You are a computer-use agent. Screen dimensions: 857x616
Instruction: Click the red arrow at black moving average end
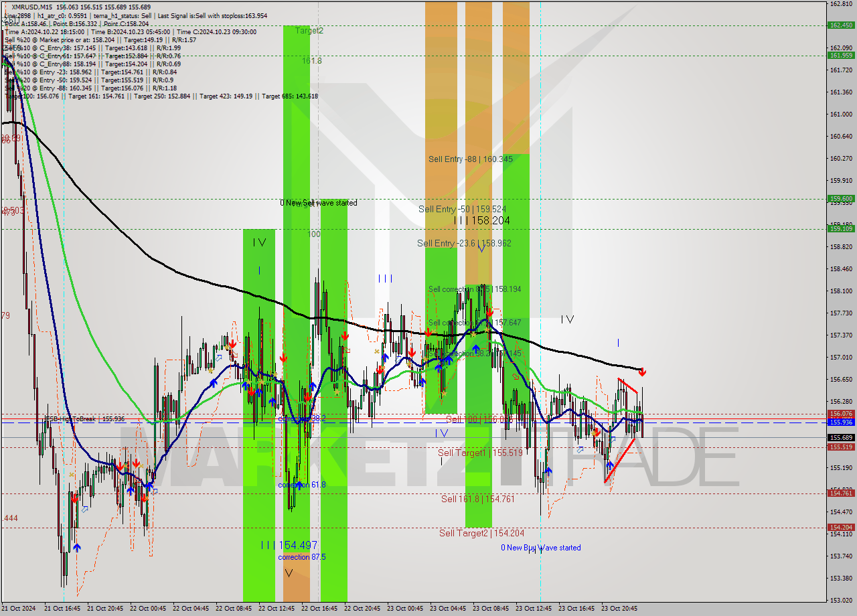point(642,372)
